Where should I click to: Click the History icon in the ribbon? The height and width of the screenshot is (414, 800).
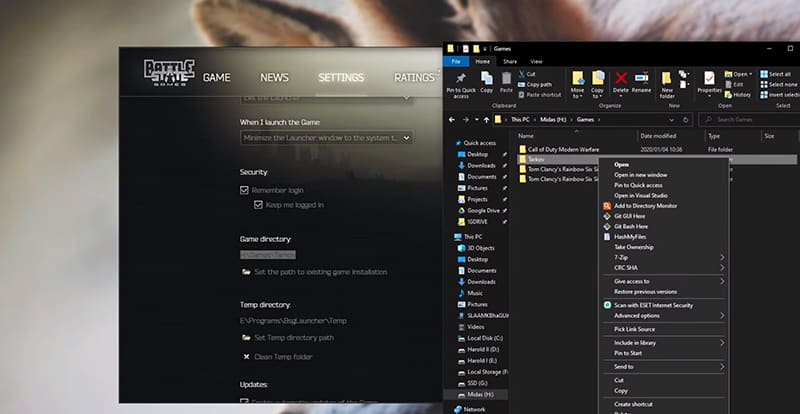click(x=728, y=94)
